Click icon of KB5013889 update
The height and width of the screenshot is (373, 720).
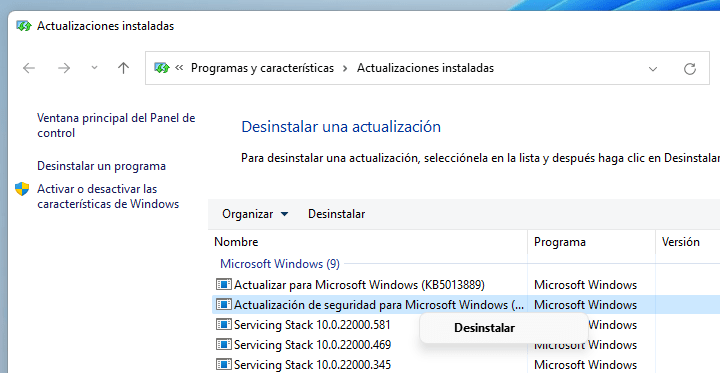click(224, 285)
